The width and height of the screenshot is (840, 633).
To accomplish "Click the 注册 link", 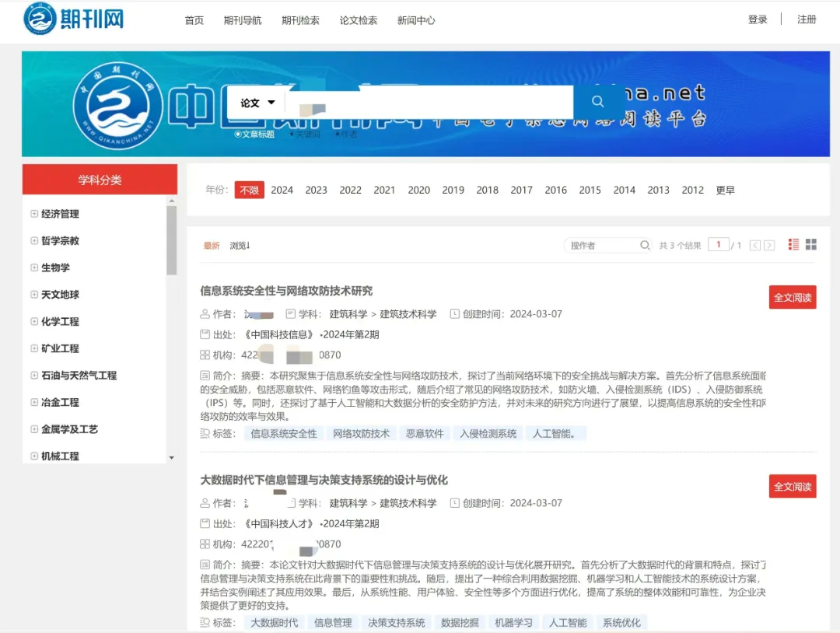I will click(x=807, y=19).
